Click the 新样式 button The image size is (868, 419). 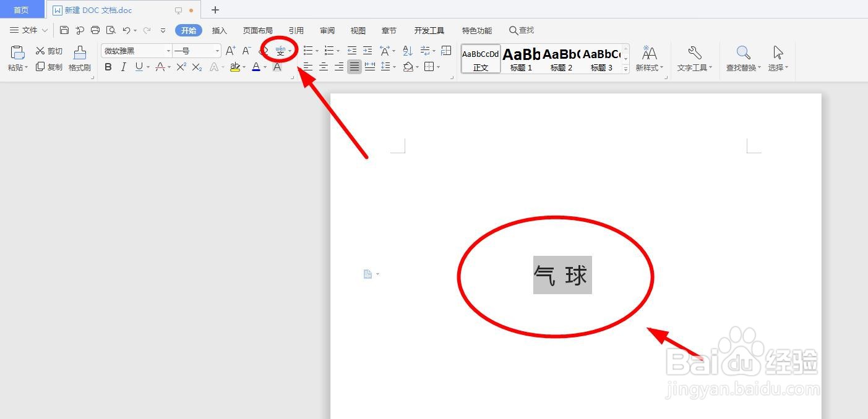(649, 59)
